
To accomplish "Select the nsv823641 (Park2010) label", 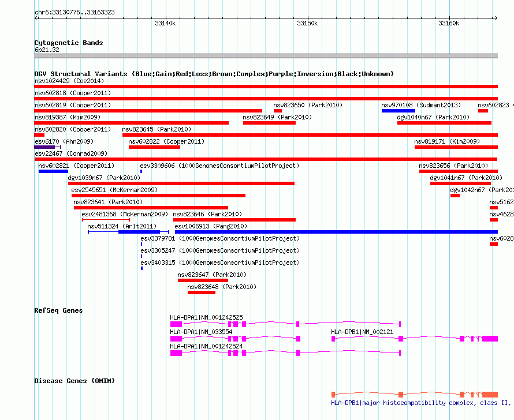I will (x=108, y=202).
